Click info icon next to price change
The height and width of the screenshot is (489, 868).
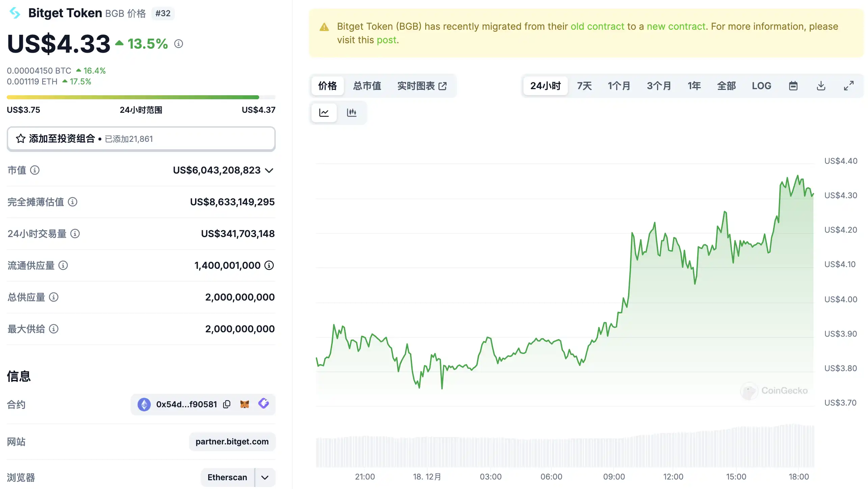pos(179,44)
